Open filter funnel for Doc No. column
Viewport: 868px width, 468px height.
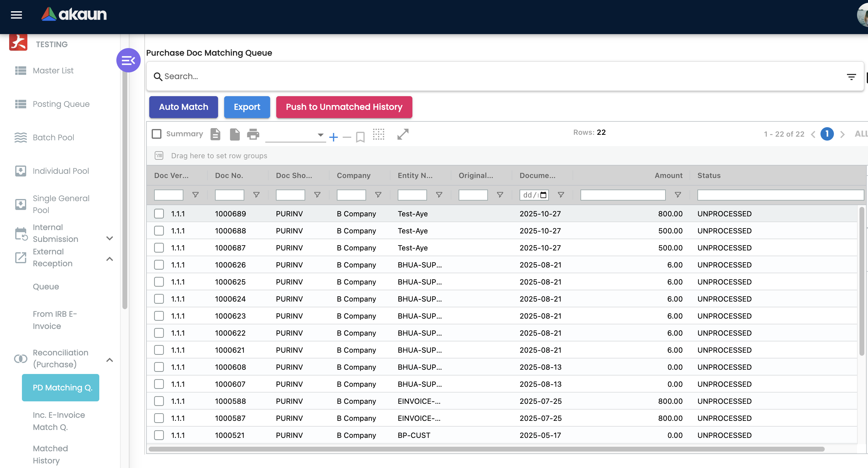256,195
